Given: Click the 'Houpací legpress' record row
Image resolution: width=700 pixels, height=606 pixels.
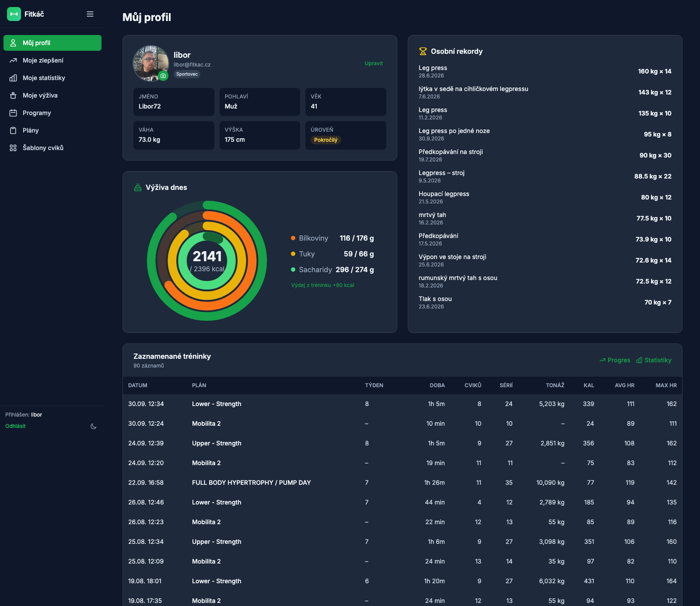Looking at the screenshot, I should (x=545, y=197).
